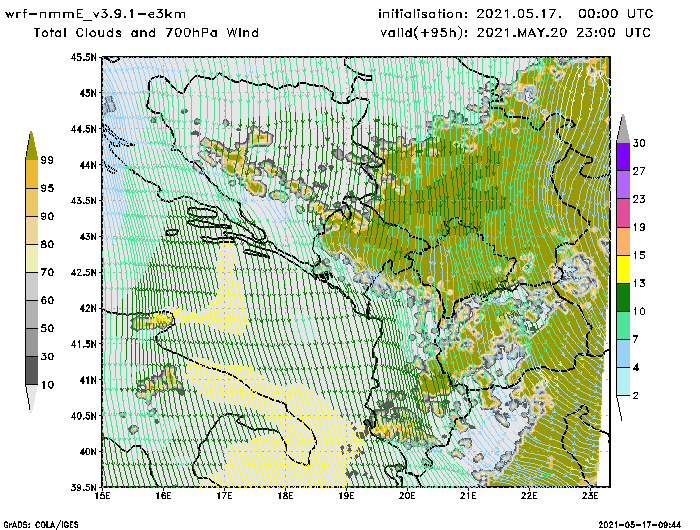The image size is (700, 530).
Task: Pick the light gray 60–70 cloud swatch
Action: [32, 286]
